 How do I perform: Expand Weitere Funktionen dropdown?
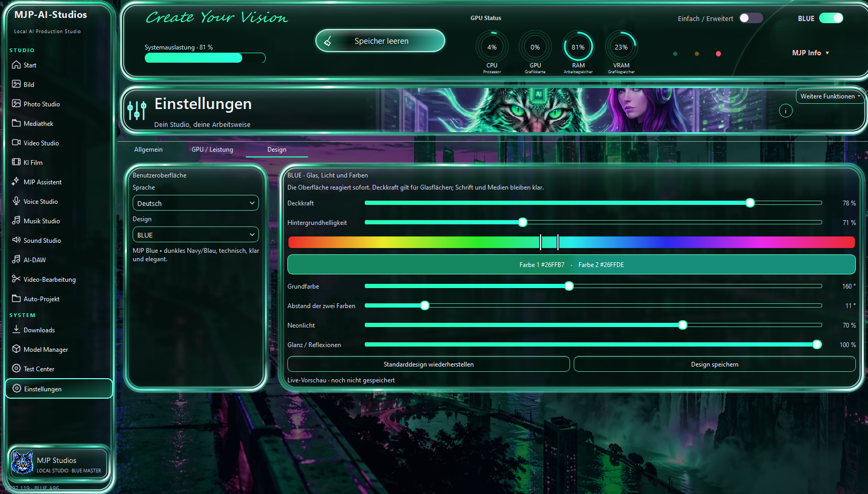click(830, 96)
